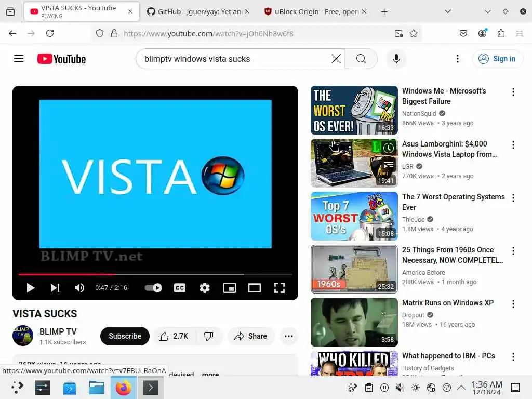Image resolution: width=532 pixels, height=399 pixels.
Task: Skip to the next video
Action: coord(55,288)
